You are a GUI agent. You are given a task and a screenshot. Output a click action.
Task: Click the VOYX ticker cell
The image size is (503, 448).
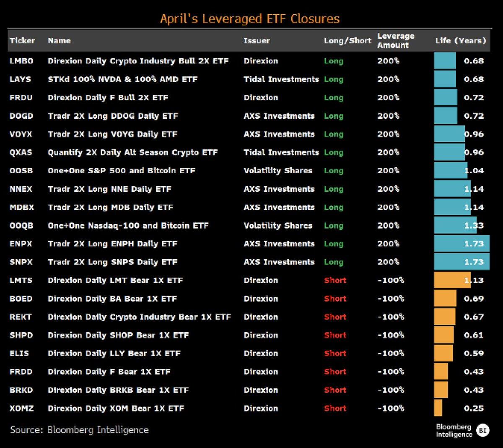click(21, 134)
